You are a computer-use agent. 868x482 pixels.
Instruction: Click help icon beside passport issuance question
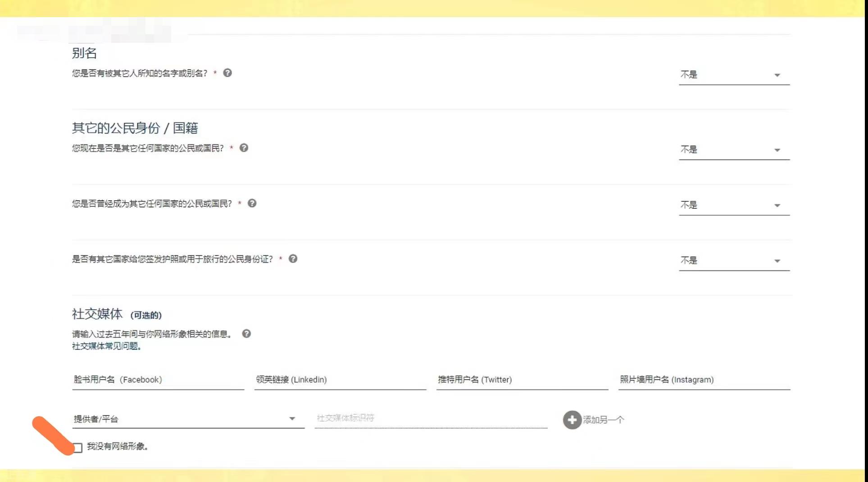click(x=293, y=259)
